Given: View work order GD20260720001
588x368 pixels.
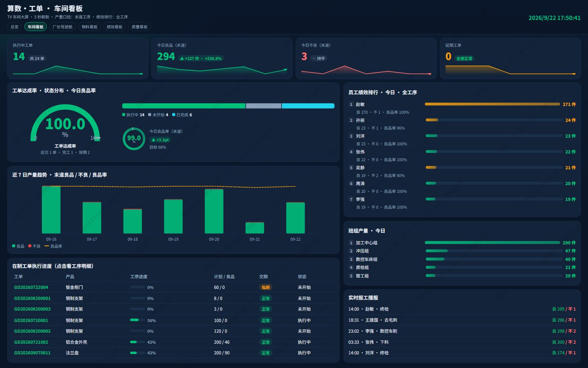Looking at the screenshot, I should (31, 321).
